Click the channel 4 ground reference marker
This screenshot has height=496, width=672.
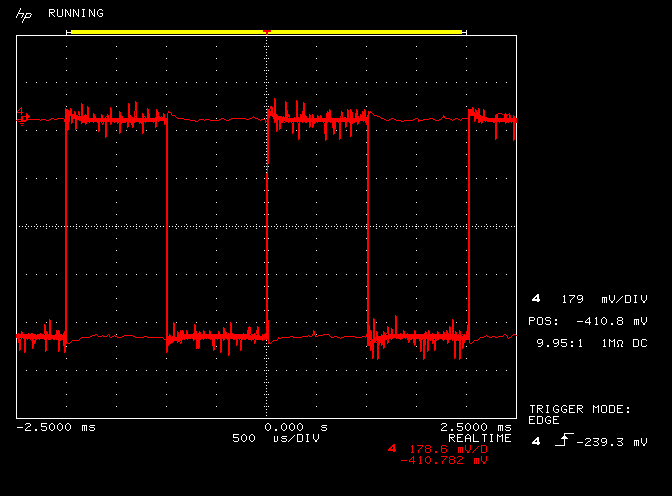pyautogui.click(x=23, y=117)
